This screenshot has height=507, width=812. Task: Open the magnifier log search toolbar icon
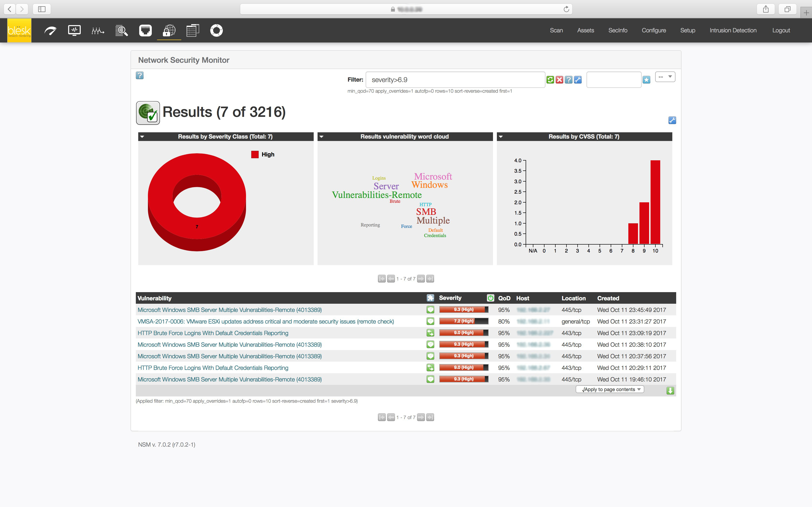pyautogui.click(x=122, y=30)
